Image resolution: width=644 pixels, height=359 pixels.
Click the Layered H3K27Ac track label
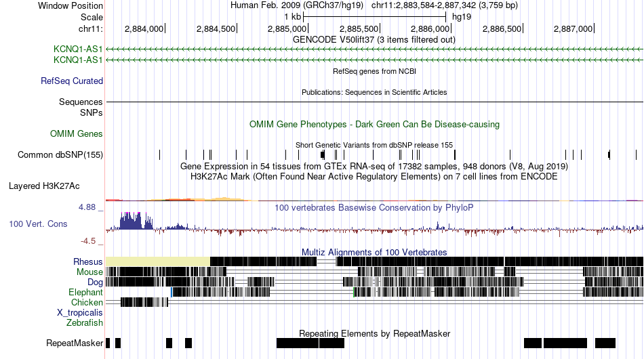point(44,186)
